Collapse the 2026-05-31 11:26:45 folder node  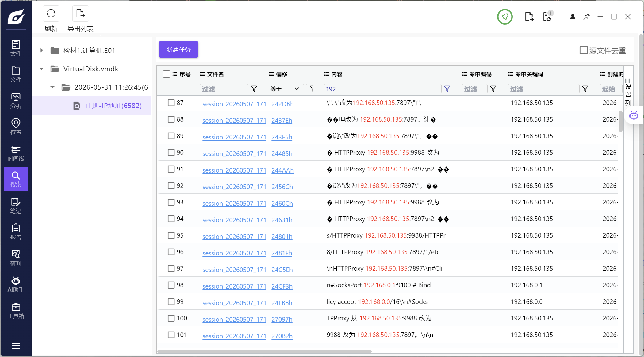tap(53, 87)
